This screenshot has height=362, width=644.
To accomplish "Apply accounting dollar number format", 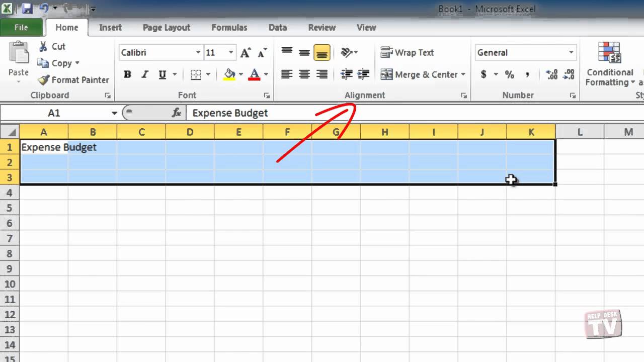I will [x=484, y=74].
